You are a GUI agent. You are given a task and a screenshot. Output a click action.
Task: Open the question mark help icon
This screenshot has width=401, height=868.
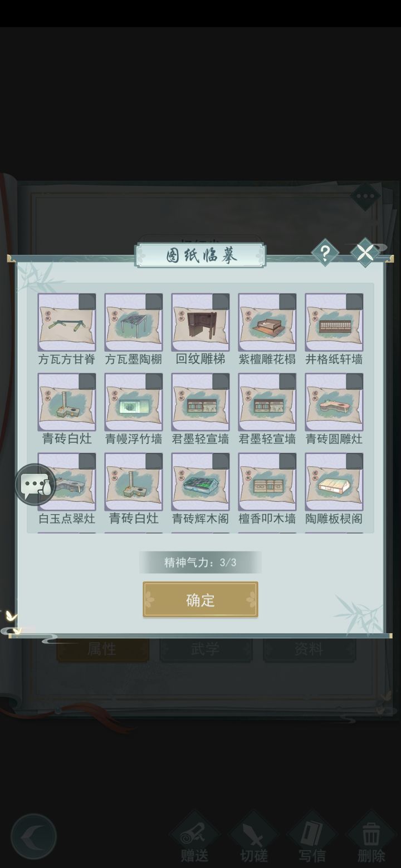coord(325,253)
